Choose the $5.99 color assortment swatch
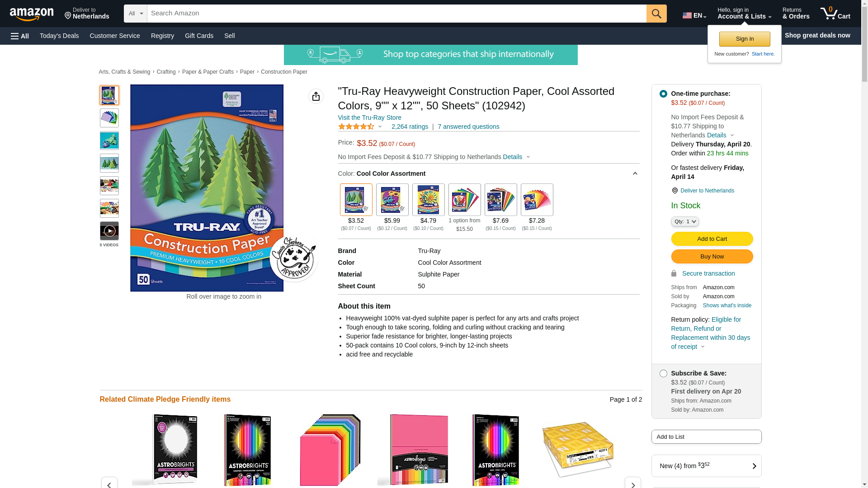Image resolution: width=868 pixels, height=488 pixels. point(392,200)
